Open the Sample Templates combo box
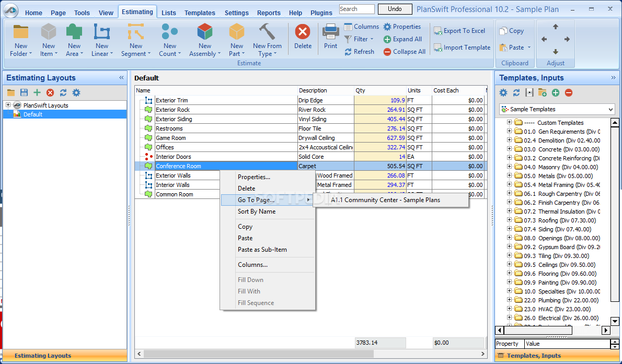The width and height of the screenshot is (622, 364). (557, 109)
